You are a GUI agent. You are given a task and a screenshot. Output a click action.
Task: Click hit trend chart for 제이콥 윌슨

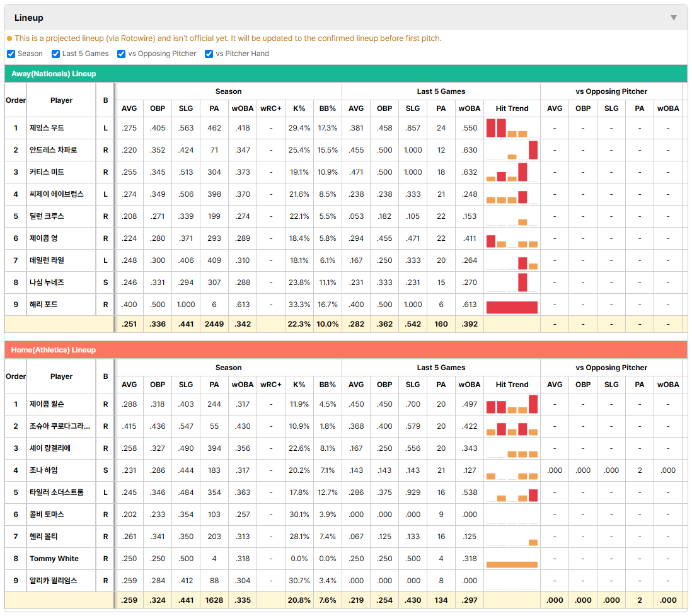(x=512, y=404)
